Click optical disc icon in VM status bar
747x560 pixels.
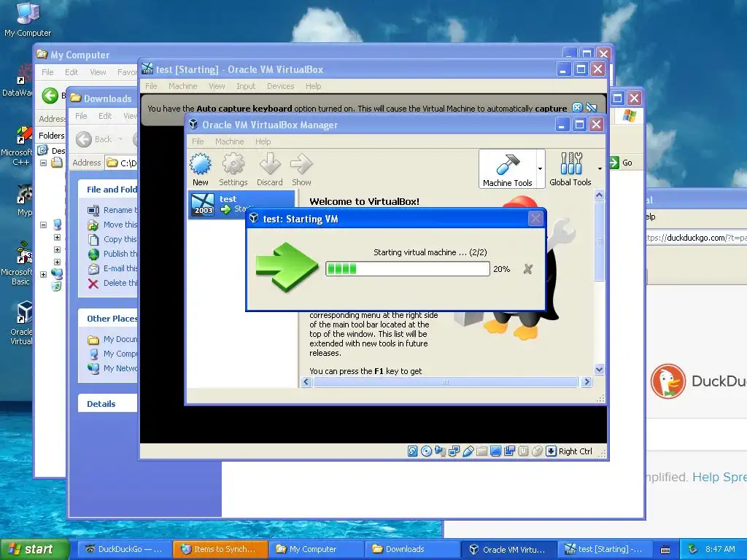426,451
